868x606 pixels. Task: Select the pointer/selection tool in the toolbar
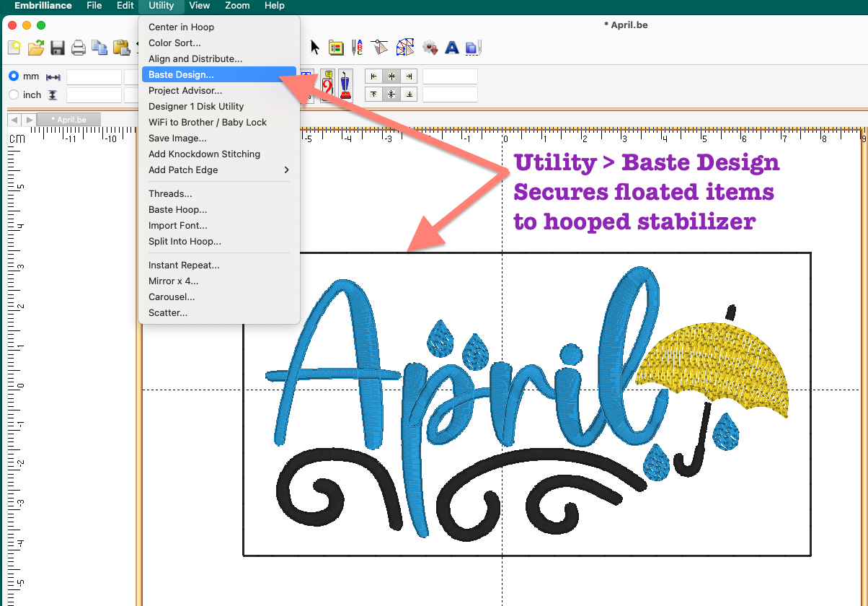pyautogui.click(x=315, y=46)
